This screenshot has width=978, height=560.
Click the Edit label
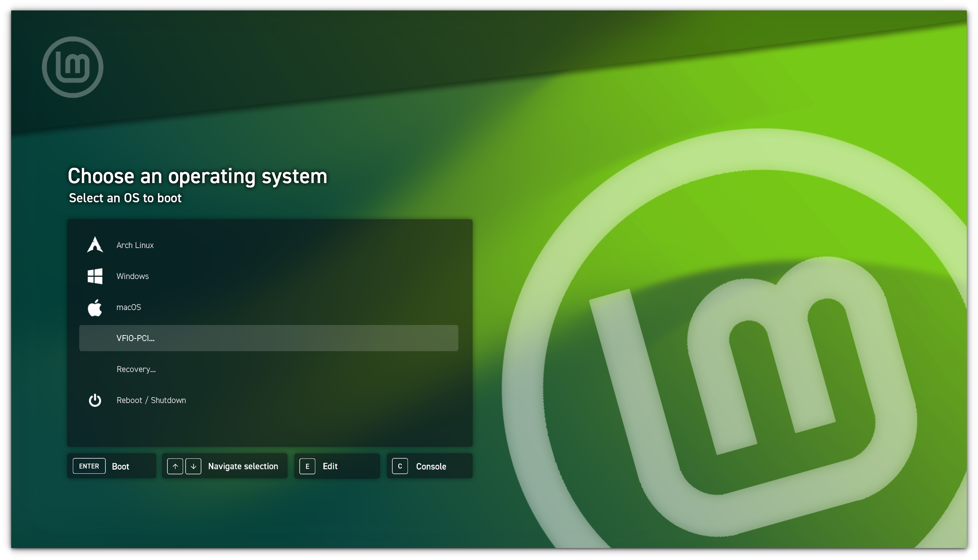coord(330,467)
